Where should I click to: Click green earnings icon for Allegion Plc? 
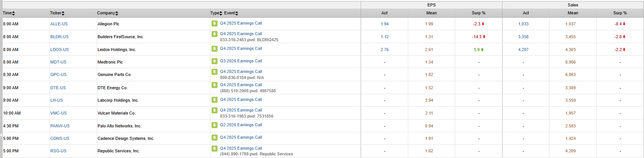click(215, 23)
